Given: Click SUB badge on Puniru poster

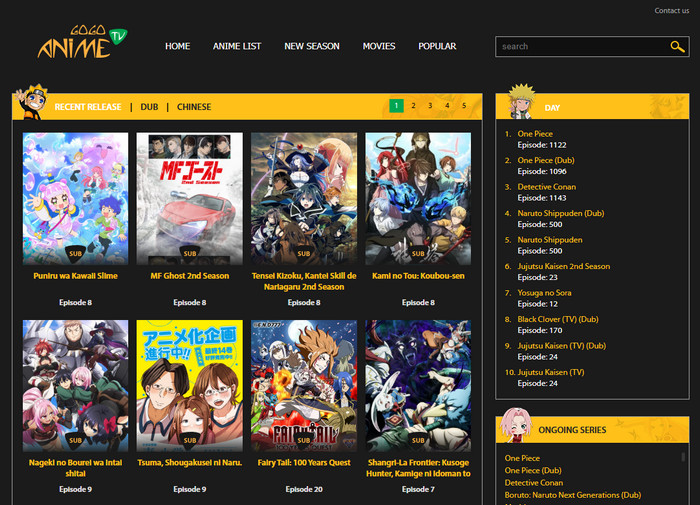Looking at the screenshot, I should pos(75,253).
